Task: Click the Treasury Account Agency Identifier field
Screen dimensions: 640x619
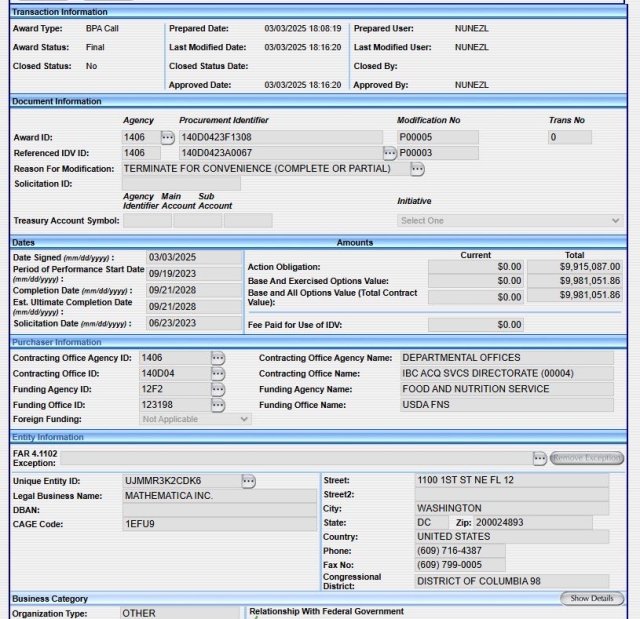Action: click(x=146, y=220)
